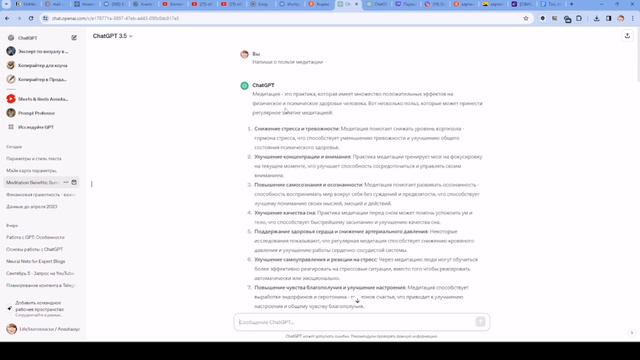
Task: Click heading Улучшение концентрации и внимания
Action: pyautogui.click(x=302, y=157)
